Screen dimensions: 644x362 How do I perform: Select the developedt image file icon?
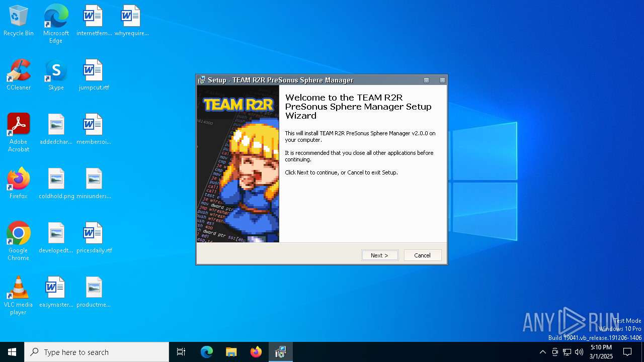coord(56,238)
